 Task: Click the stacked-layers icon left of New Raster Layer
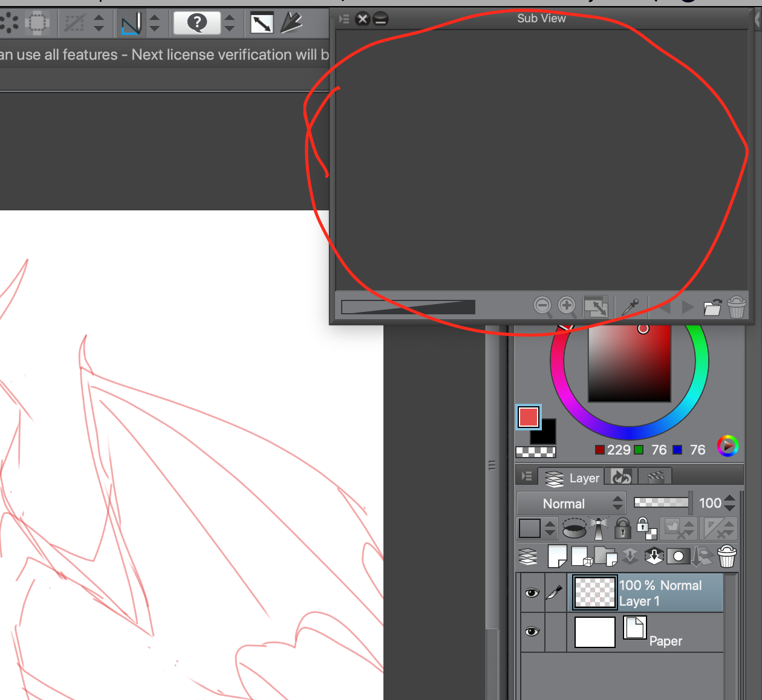[x=528, y=556]
